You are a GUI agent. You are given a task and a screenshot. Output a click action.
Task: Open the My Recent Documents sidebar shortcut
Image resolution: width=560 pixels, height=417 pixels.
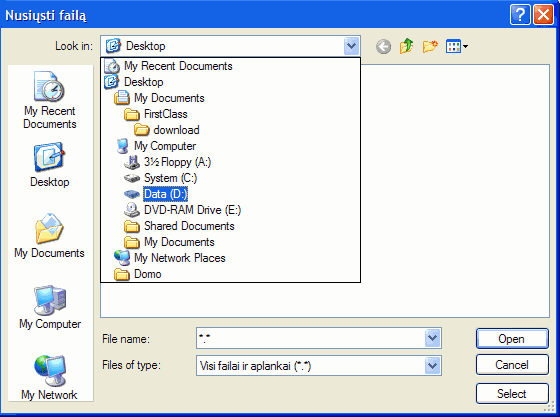[x=50, y=100]
